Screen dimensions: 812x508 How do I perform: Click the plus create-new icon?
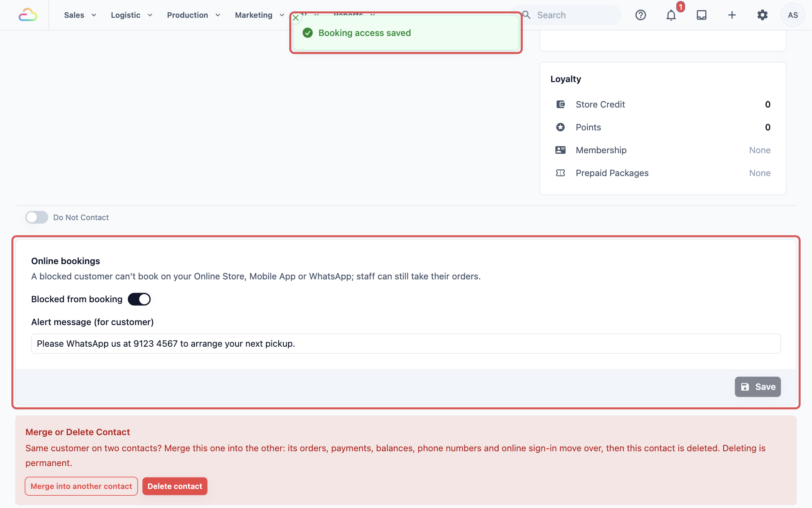tap(732, 15)
